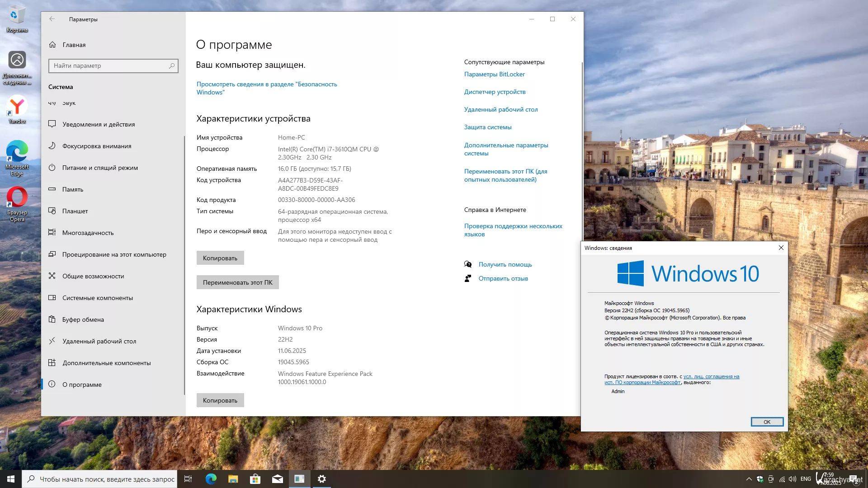Viewport: 868px width, 488px height.
Task: Click the Task View taskbar icon
Action: (188, 479)
